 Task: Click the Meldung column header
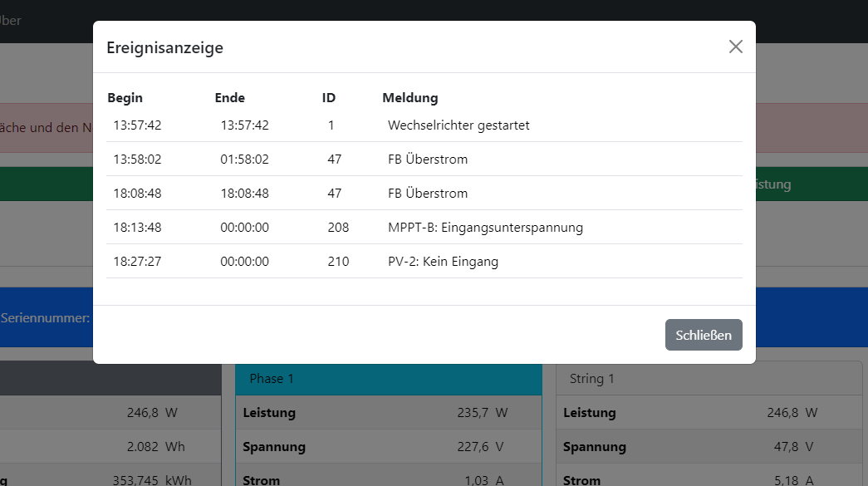(x=410, y=98)
